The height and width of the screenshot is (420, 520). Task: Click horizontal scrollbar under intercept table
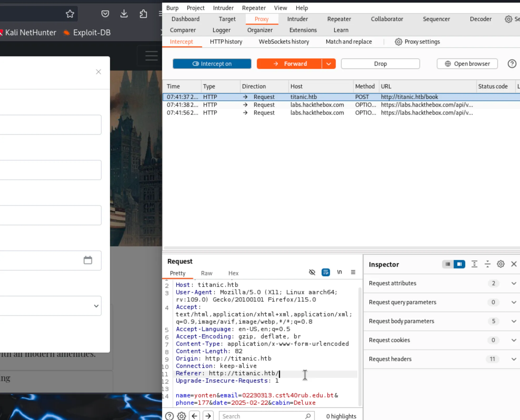[x=342, y=248]
